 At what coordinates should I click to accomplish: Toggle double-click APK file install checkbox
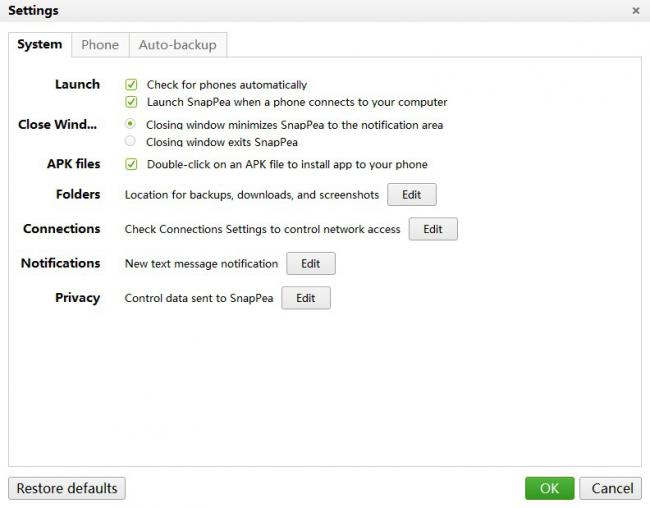pos(131,164)
